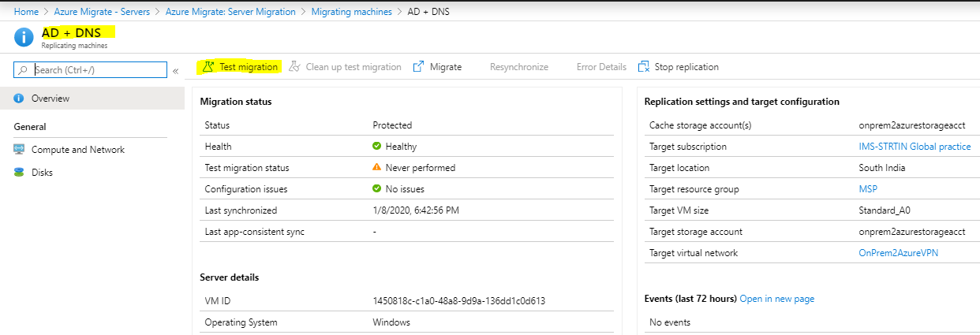Viewport: 980px width, 335px height.
Task: Click the Clean up test migration icon
Action: click(294, 67)
